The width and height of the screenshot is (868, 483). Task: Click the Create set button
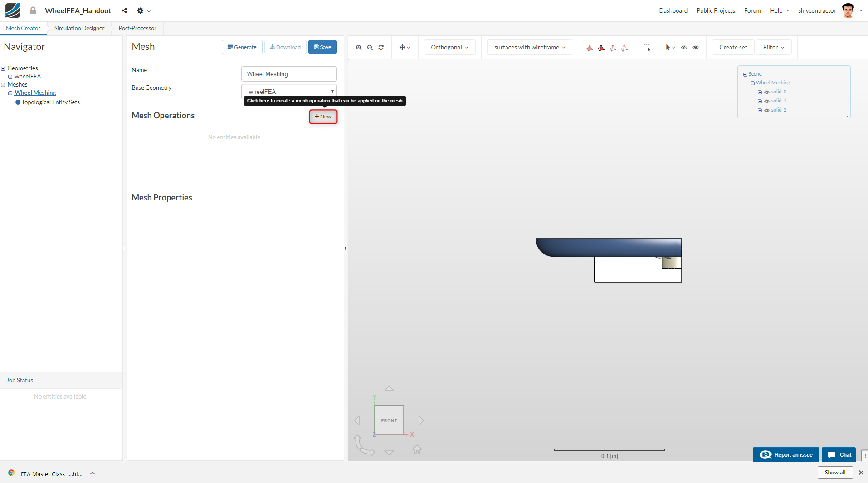pos(733,47)
